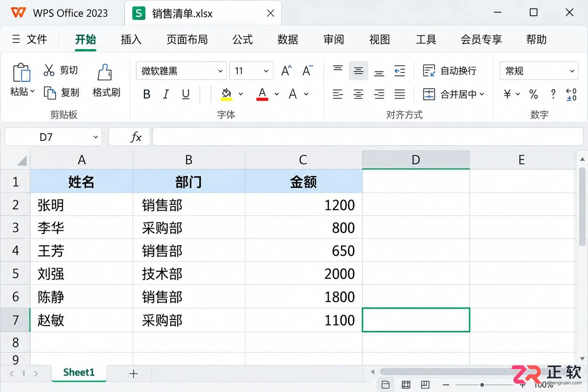Expand the font color dropdown arrow

277,94
